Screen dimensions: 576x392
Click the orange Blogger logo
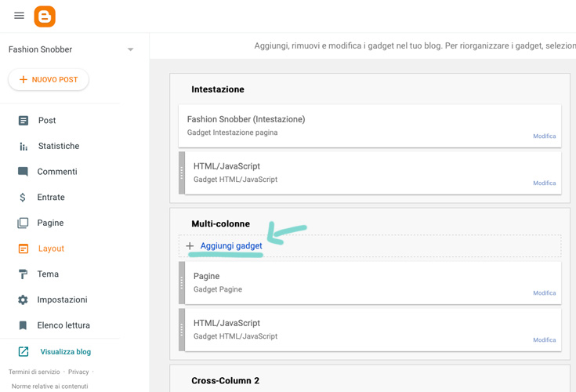tap(45, 16)
